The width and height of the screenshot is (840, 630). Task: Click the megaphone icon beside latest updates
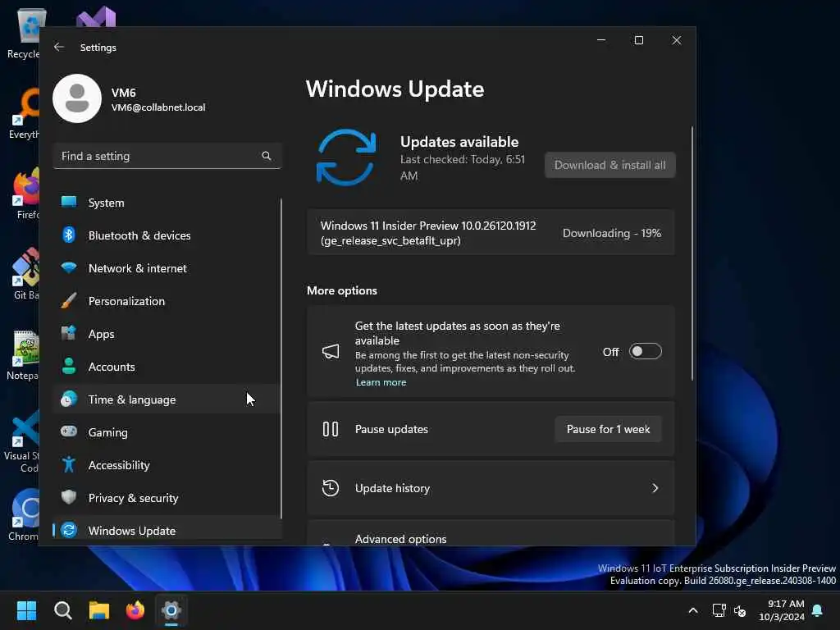tap(331, 351)
